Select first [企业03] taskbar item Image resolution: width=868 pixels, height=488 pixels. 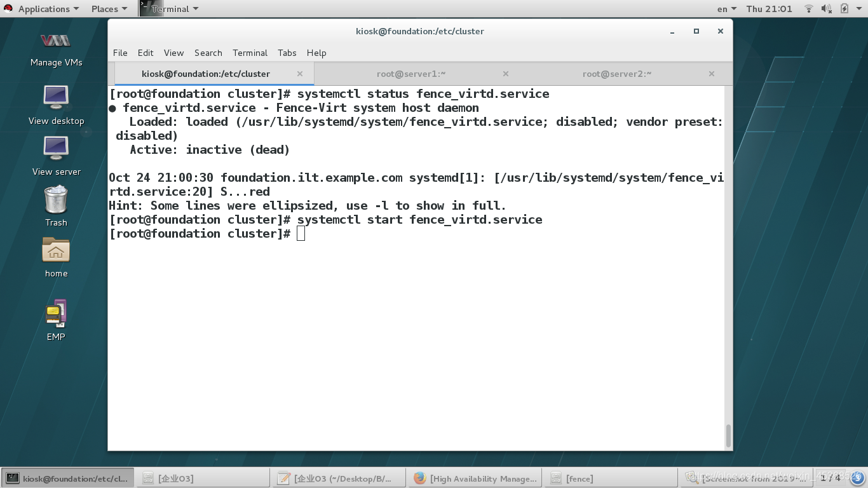coord(203,478)
